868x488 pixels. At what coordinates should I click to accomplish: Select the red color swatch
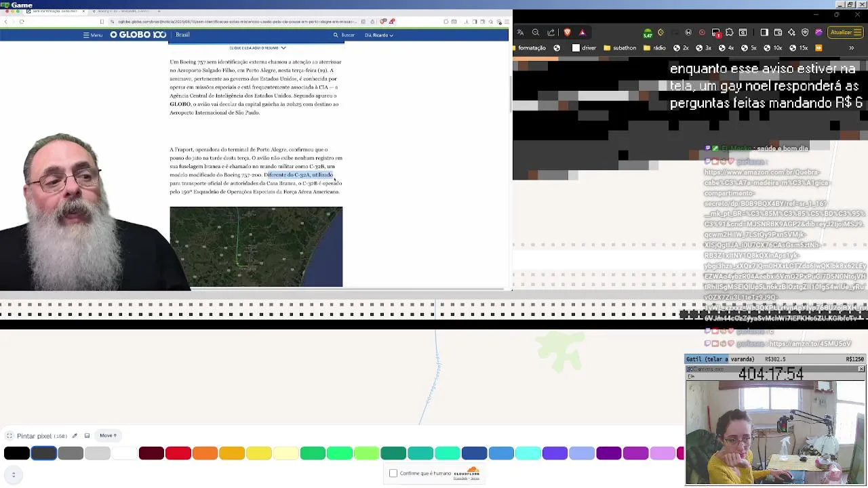click(178, 453)
